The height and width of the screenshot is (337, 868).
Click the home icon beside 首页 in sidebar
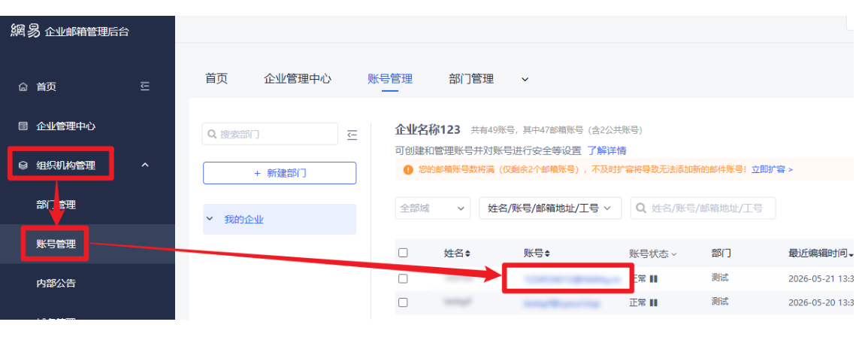[23, 87]
